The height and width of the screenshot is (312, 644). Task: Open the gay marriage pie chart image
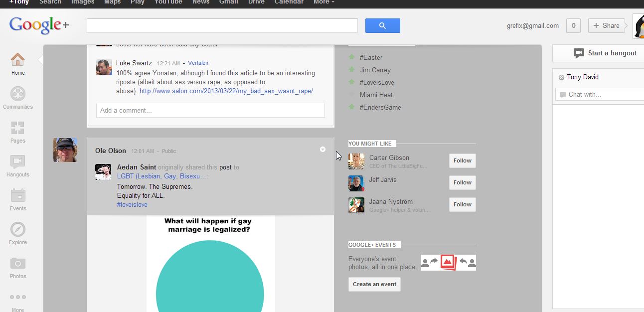(210, 264)
